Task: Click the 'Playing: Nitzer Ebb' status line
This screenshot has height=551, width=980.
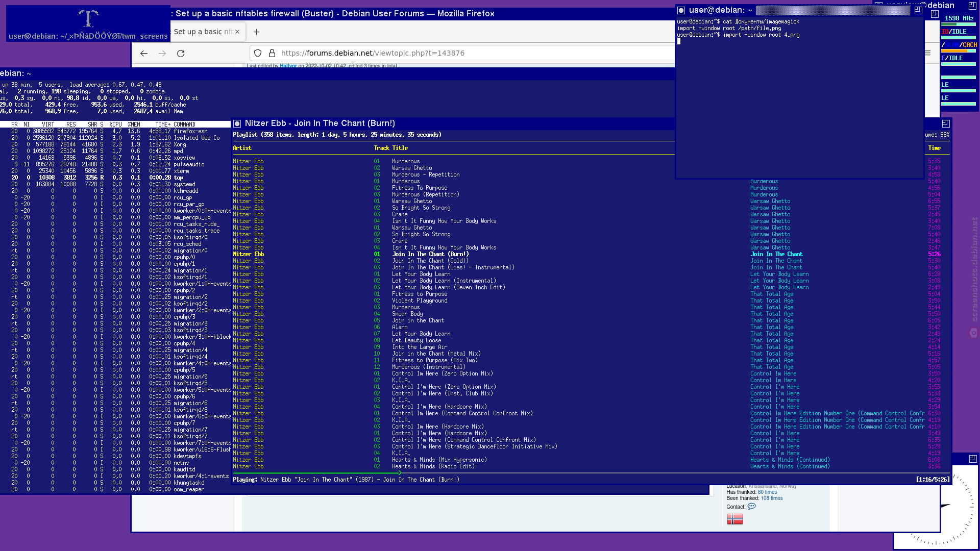Action: click(346, 480)
